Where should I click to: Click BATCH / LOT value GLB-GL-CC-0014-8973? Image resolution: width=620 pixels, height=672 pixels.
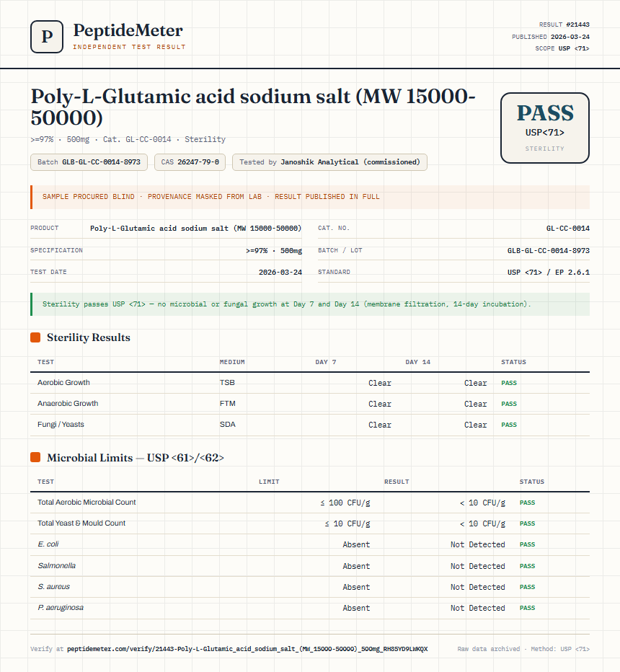(549, 251)
